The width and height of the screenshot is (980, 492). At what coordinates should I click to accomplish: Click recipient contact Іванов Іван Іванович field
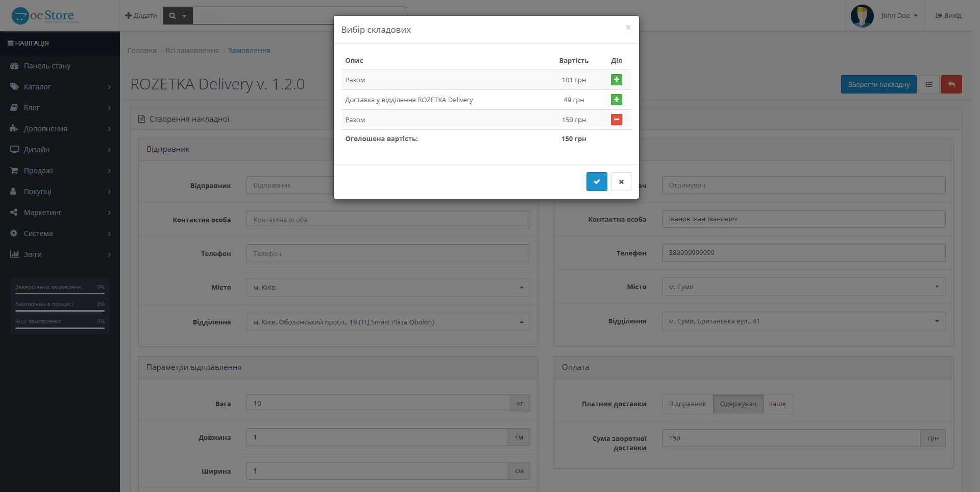tap(803, 219)
